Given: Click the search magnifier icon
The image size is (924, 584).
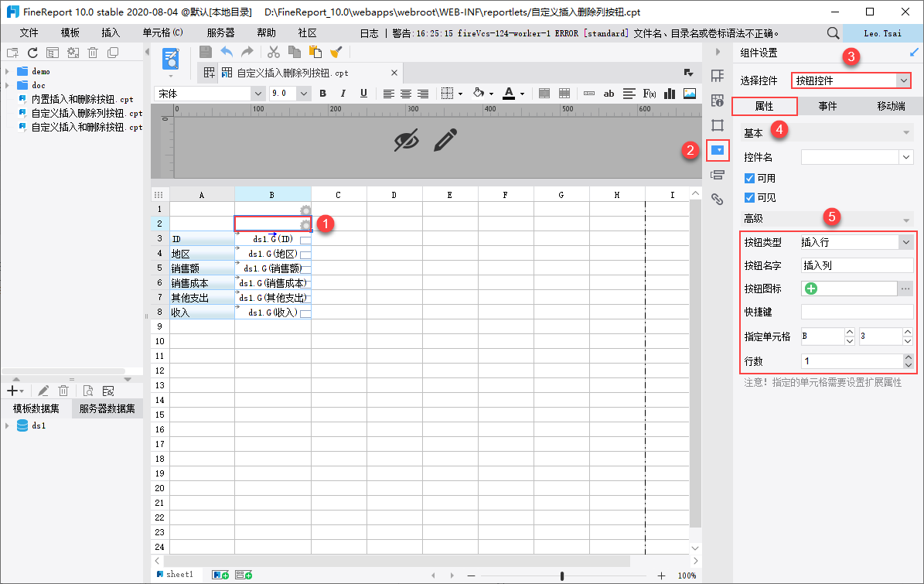Looking at the screenshot, I should tap(833, 33).
